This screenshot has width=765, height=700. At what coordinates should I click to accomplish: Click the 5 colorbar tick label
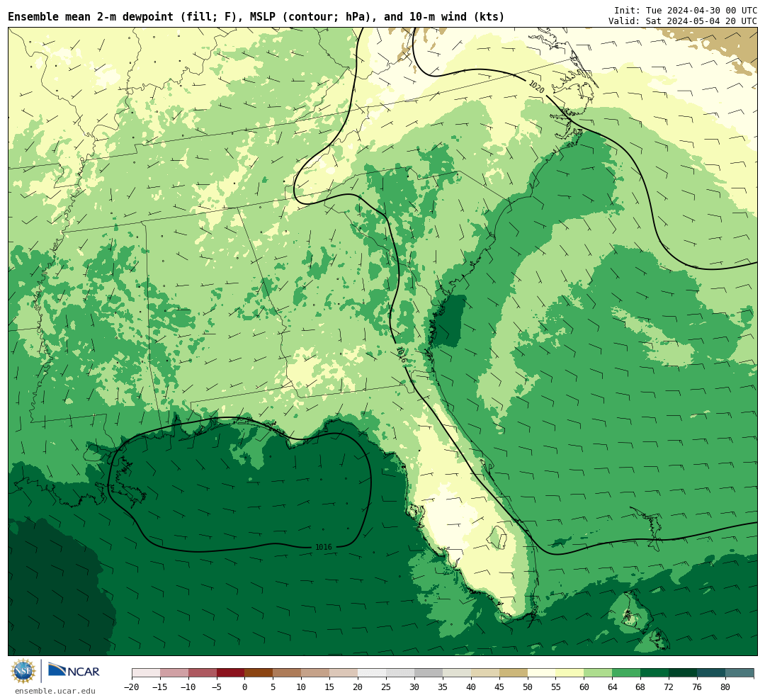[x=273, y=687]
